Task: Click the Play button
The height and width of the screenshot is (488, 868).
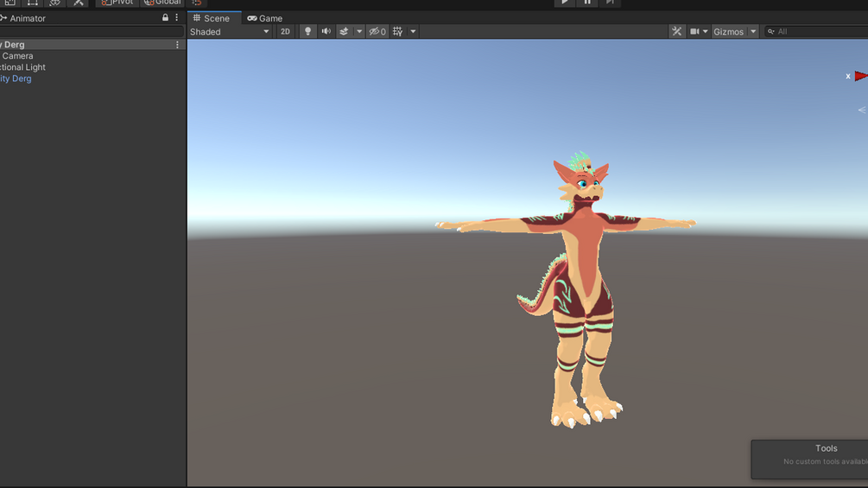Action: point(564,3)
